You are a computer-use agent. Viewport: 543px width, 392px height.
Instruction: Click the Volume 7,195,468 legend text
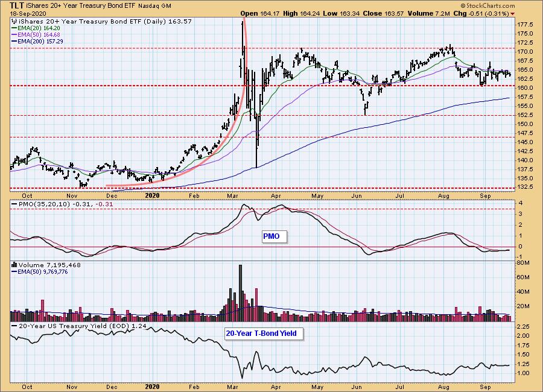pyautogui.click(x=49, y=265)
